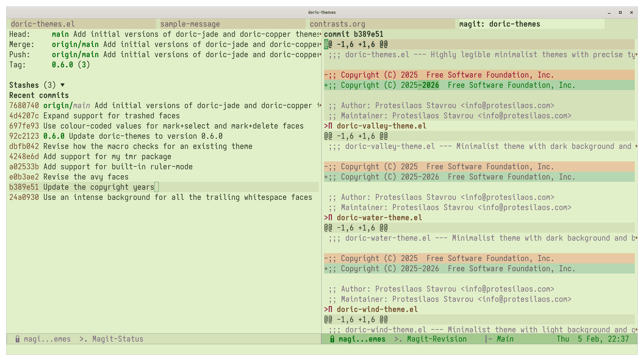Click origin/main branch on the Merge line
The height and width of the screenshot is (361, 644).
tap(75, 44)
